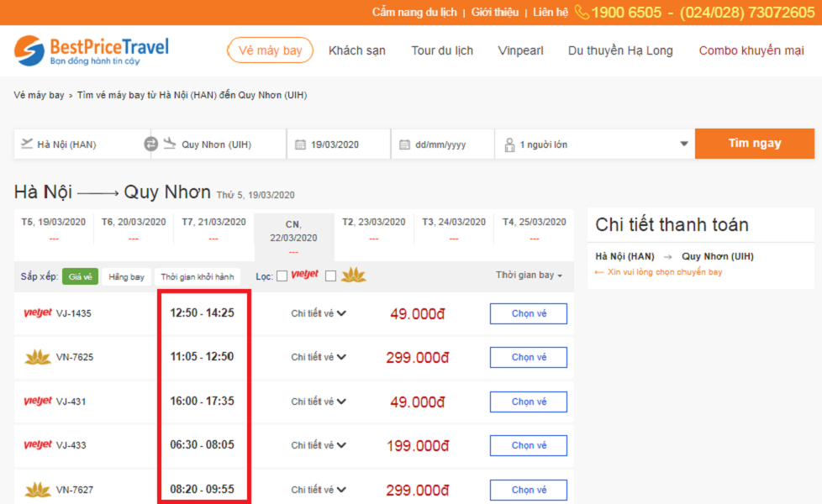This screenshot has width=822, height=504.
Task: Select date tab T5, 19/03/2020
Action: [x=54, y=228]
